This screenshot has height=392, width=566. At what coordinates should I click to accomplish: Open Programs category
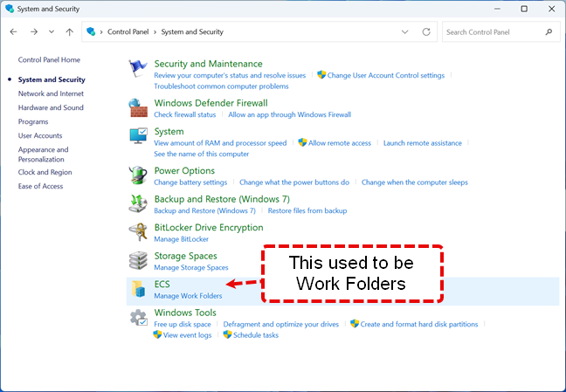[33, 121]
